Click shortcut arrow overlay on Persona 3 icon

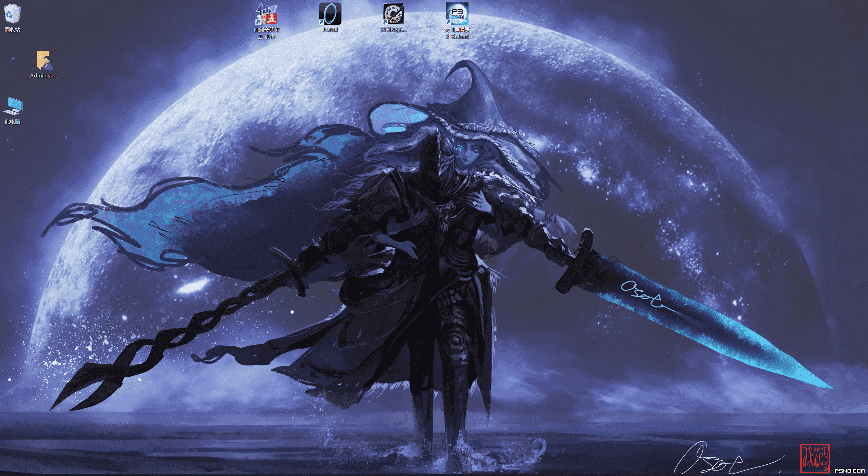click(449, 22)
